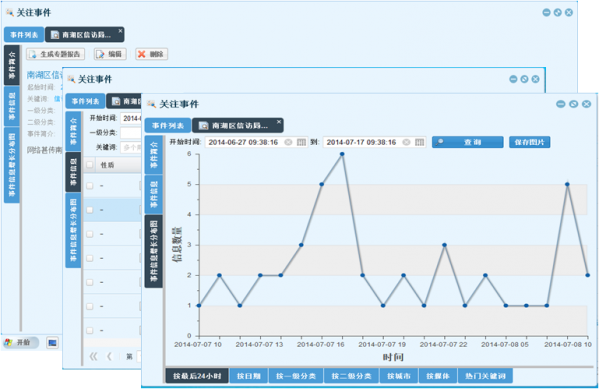
Task: Select the 热门关键词 chart view
Action: click(485, 376)
